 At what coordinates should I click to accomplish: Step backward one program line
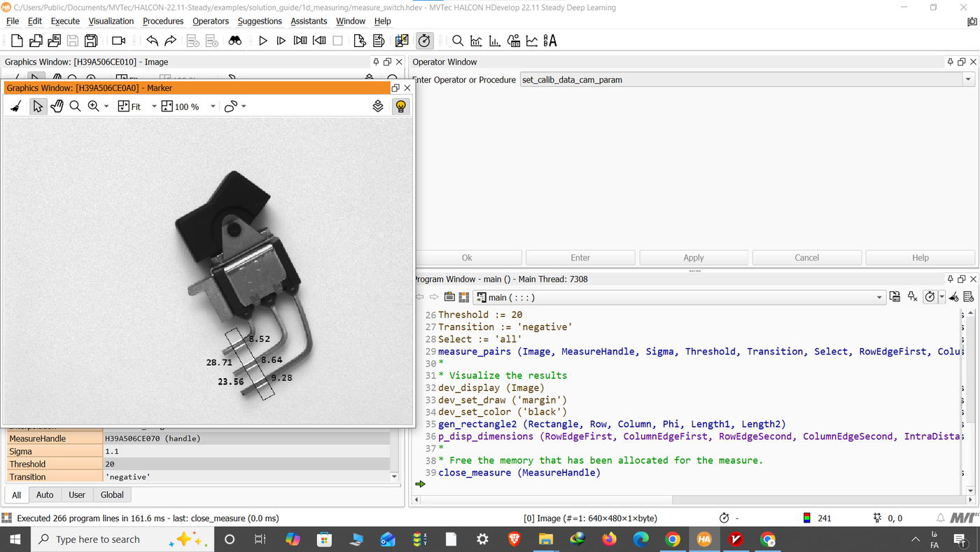(x=318, y=41)
